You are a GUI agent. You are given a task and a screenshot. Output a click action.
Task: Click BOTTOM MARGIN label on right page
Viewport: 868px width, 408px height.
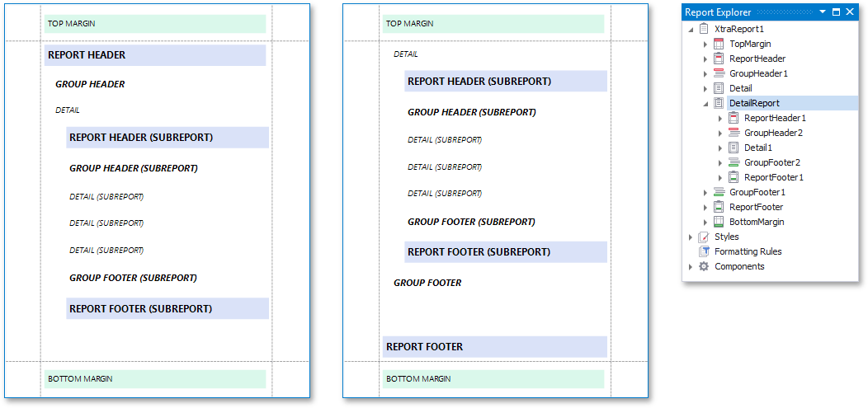pos(418,378)
